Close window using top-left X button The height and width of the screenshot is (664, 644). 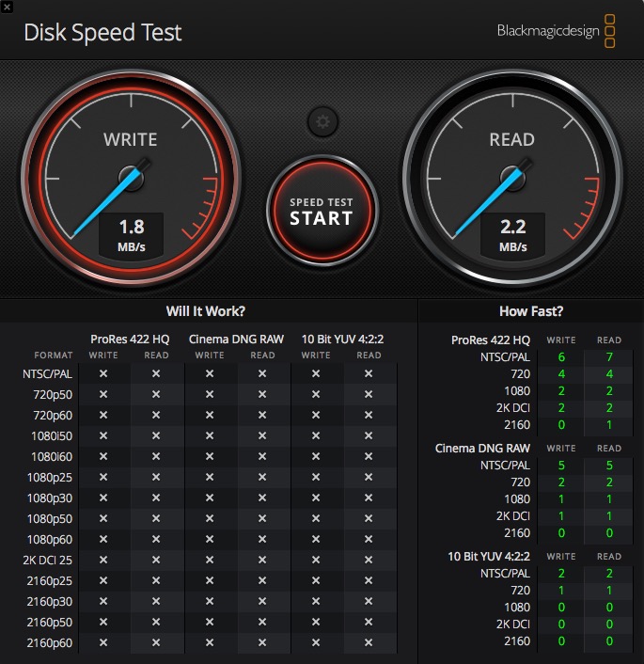pos(8,7)
